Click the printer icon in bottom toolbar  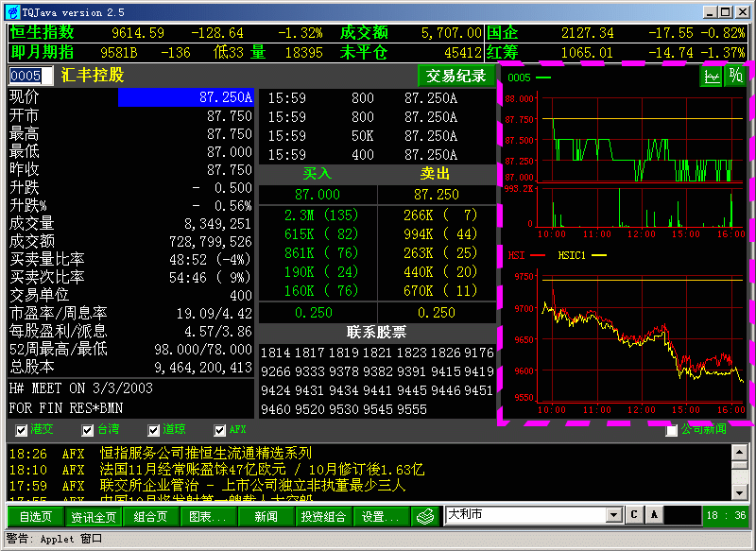point(426,516)
